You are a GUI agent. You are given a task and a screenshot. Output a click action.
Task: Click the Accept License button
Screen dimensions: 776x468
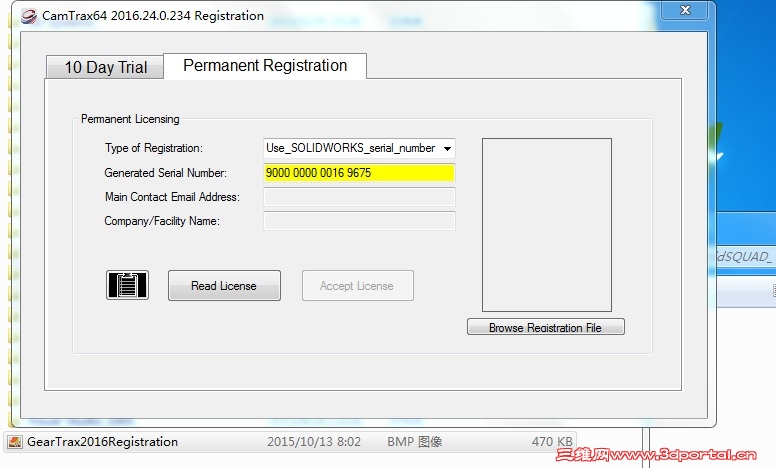[358, 285]
